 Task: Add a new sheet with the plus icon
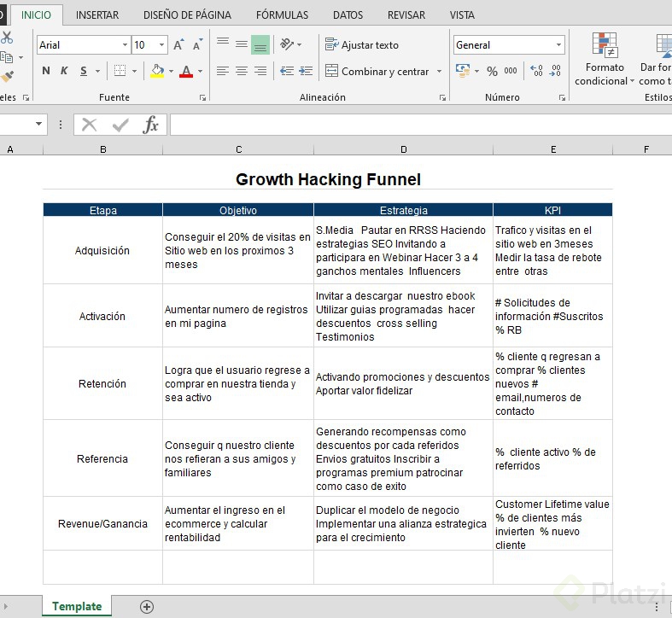tap(147, 607)
